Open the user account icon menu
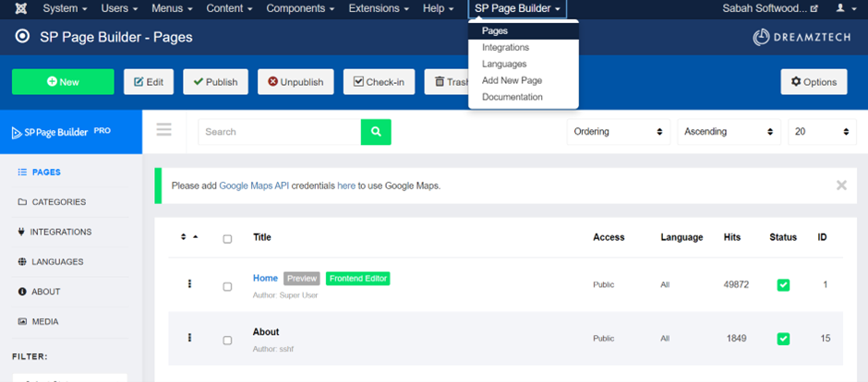 tap(844, 8)
